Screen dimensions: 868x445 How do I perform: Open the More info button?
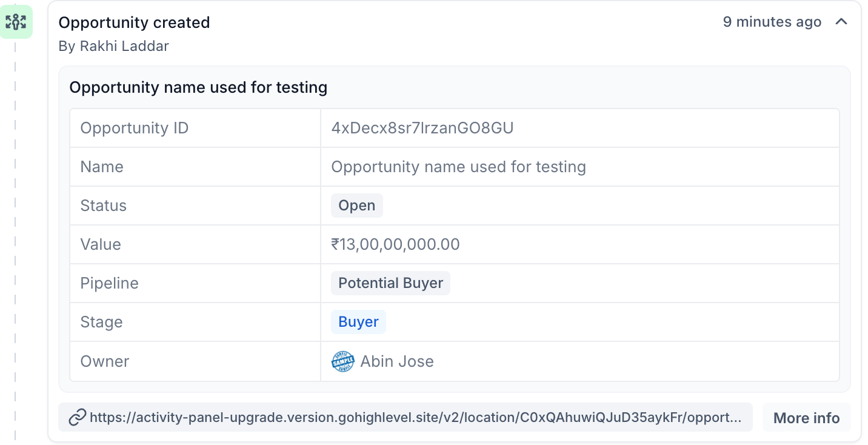806,418
